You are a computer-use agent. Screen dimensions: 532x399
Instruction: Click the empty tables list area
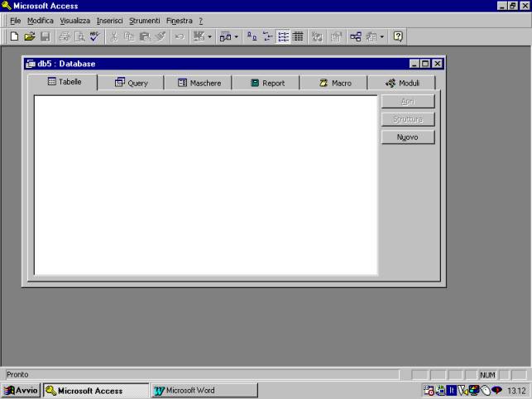[206, 185]
